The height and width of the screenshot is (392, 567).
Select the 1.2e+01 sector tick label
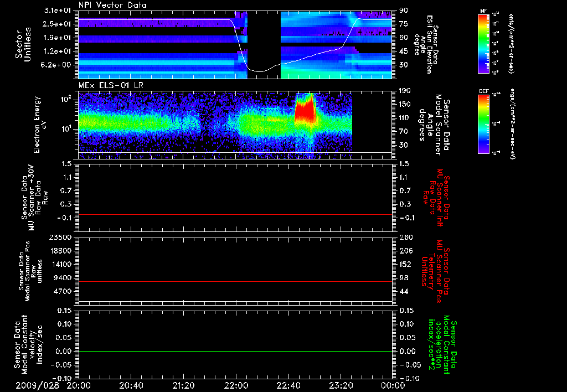tap(58, 51)
